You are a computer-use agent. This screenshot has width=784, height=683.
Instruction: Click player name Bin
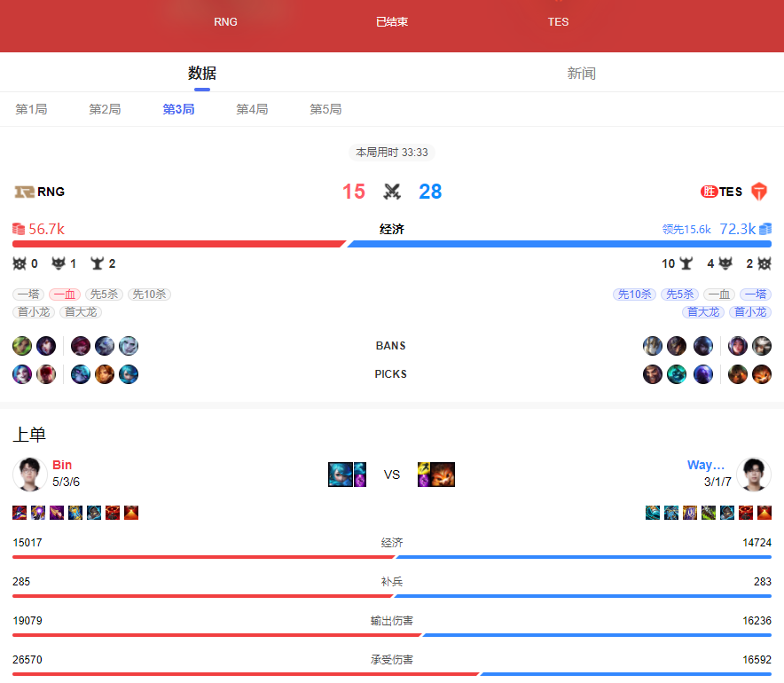point(62,465)
